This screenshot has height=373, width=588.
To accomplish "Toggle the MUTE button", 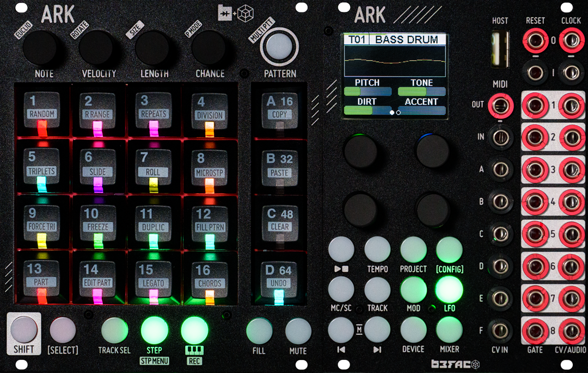I will click(x=298, y=331).
